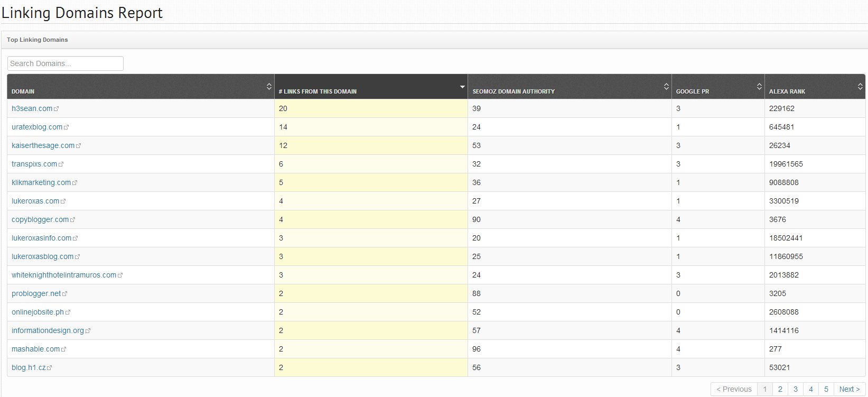
Task: Open the klikmarketing.com domain link
Action: [41, 182]
